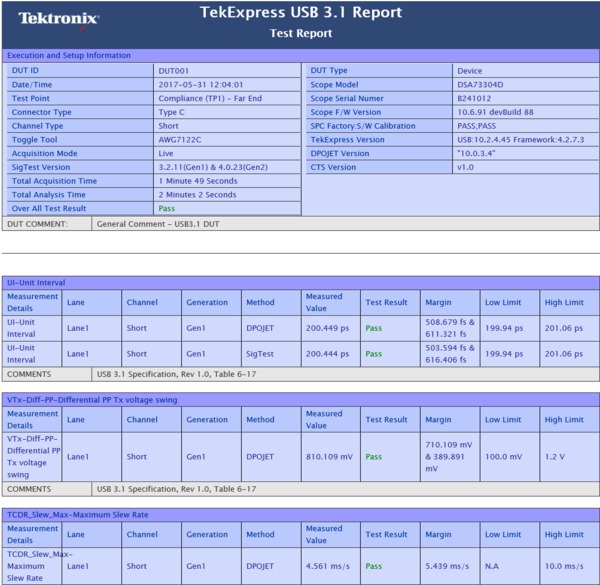
Task: Select 'USB:10.2.4.45 Framework:4.2.7.3' version
Action: [520, 140]
